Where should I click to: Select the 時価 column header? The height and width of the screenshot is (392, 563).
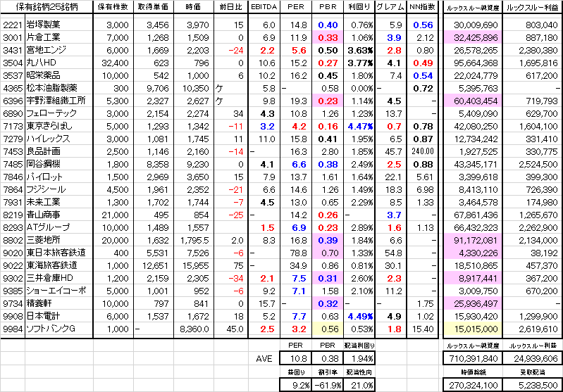[194, 7]
